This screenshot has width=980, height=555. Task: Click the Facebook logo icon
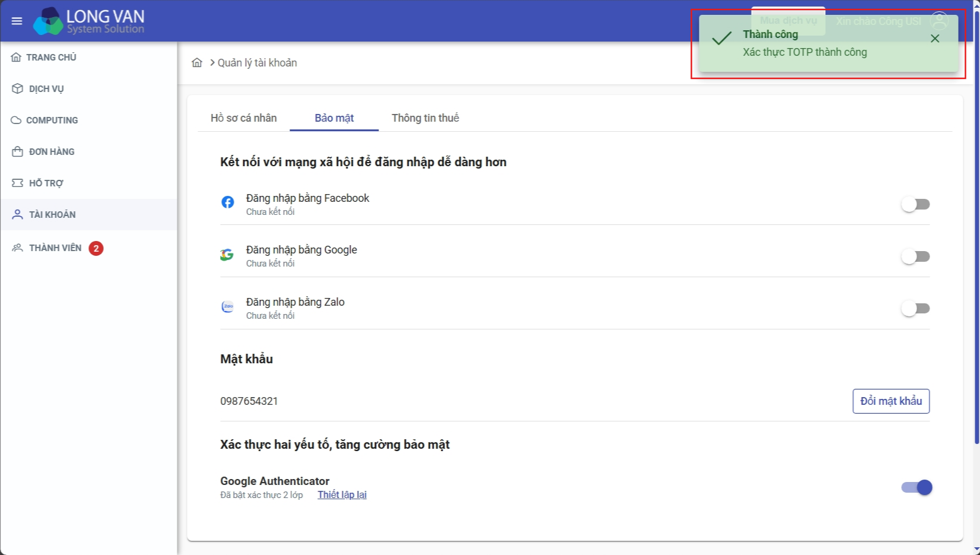tap(227, 202)
